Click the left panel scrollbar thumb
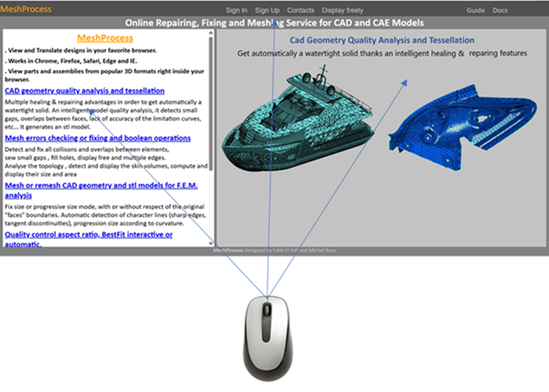This screenshot has height=392, width=549. coord(211,101)
